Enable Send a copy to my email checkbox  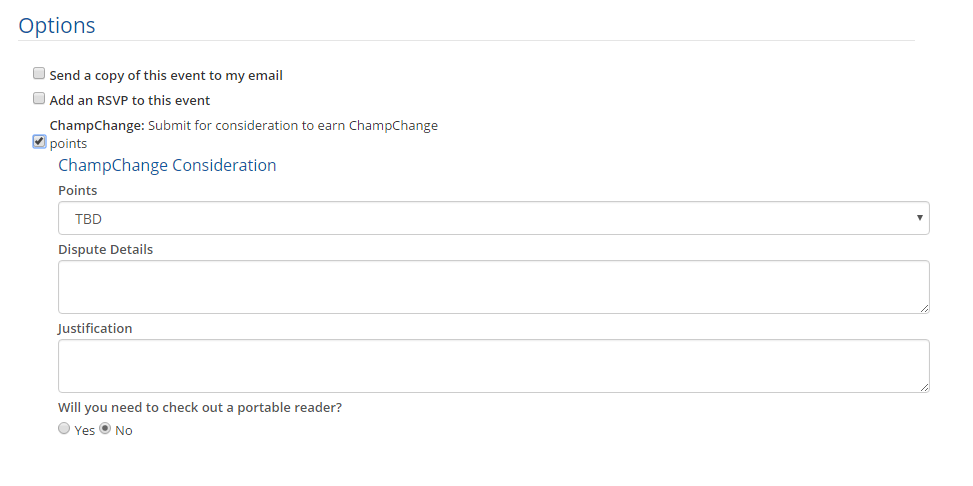point(39,74)
